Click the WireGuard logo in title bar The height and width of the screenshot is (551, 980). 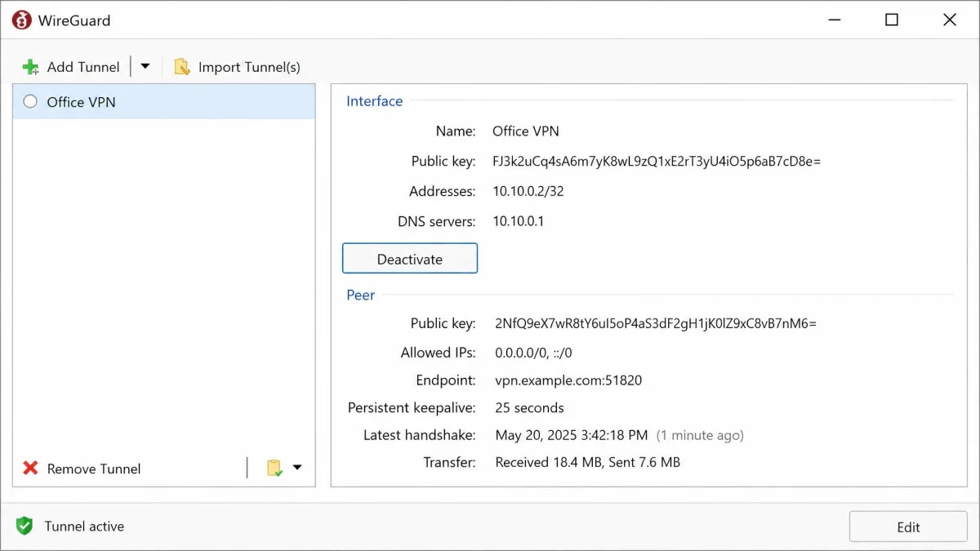21,20
